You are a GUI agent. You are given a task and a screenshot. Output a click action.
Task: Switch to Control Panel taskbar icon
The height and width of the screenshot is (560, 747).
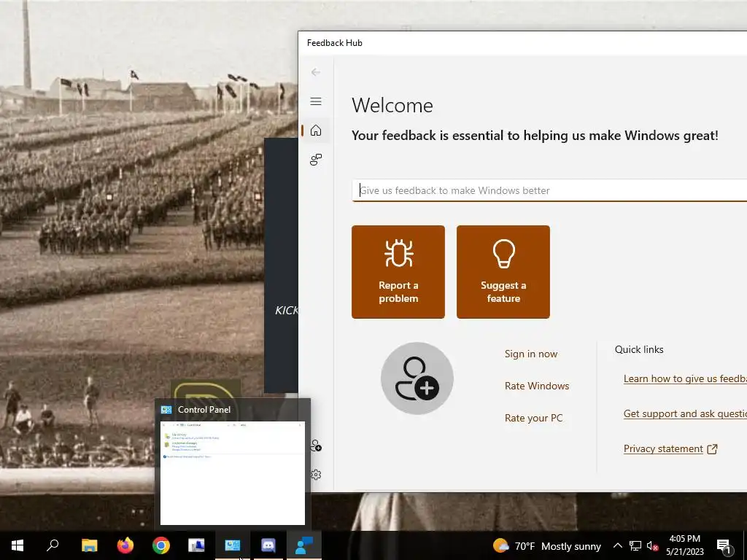point(233,545)
